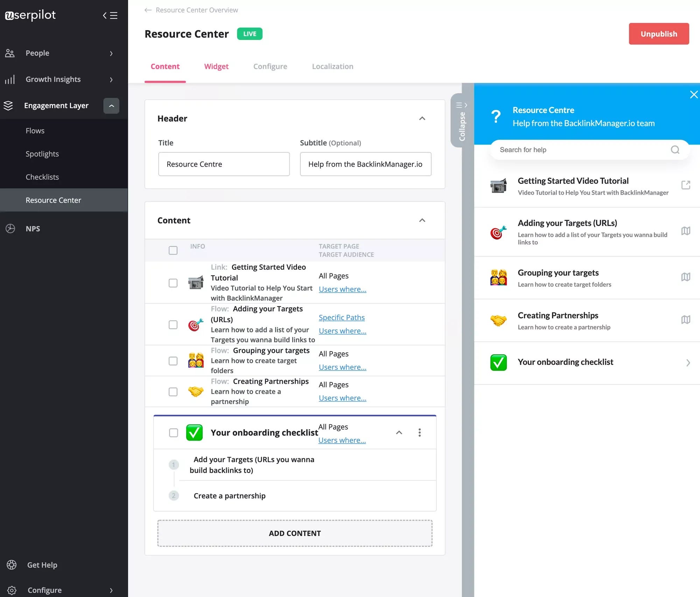The image size is (700, 597).
Task: Tick the Your onboarding checklist checkbox
Action: pyautogui.click(x=173, y=432)
